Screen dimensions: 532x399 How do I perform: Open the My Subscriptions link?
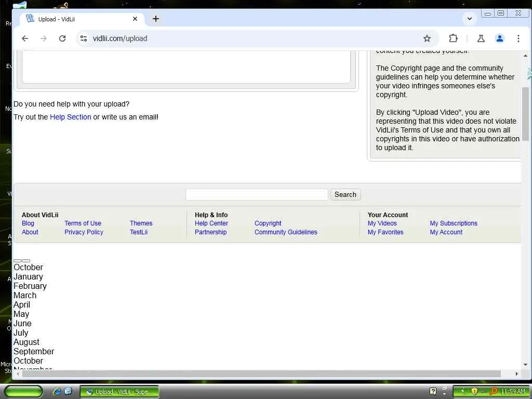tap(454, 223)
